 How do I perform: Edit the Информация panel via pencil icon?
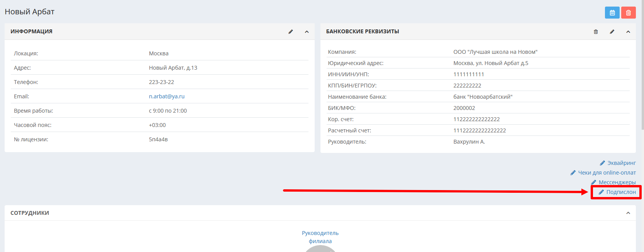tap(291, 32)
